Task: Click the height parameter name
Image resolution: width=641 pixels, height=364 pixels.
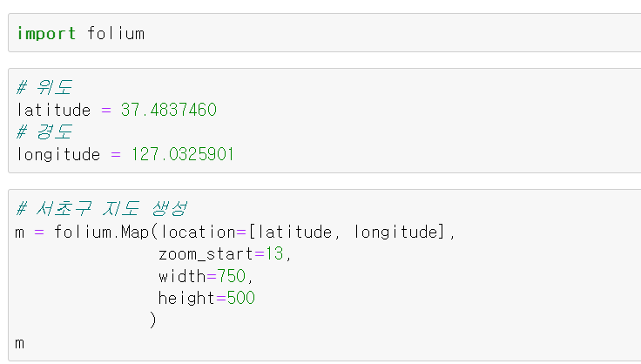Action: click(185, 299)
